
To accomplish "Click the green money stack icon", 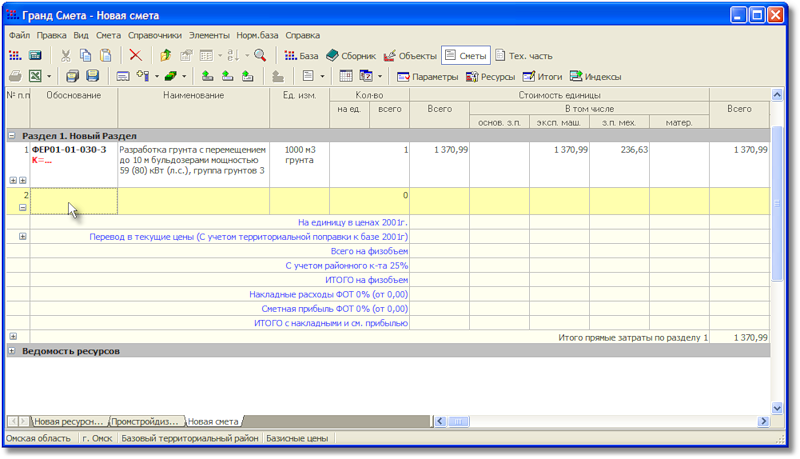I will coord(170,76).
